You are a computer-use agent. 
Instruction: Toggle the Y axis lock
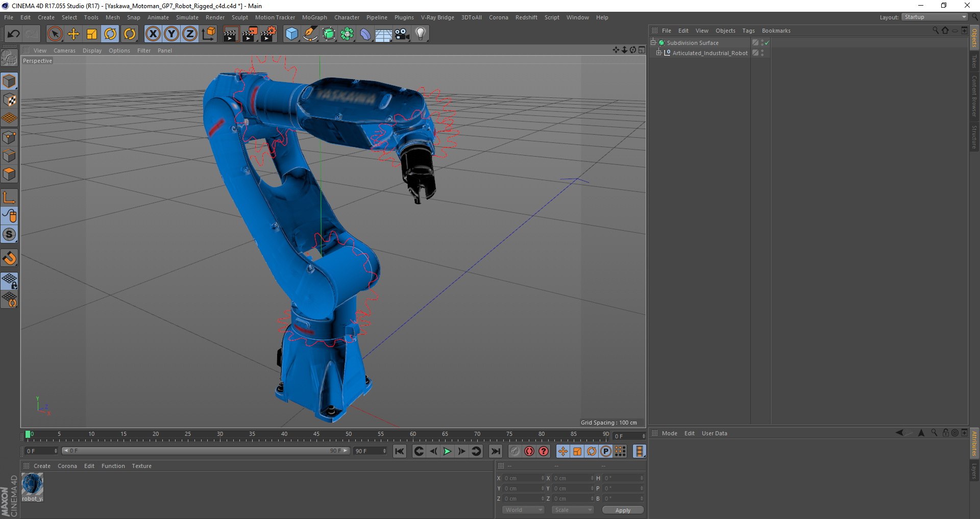pos(171,34)
